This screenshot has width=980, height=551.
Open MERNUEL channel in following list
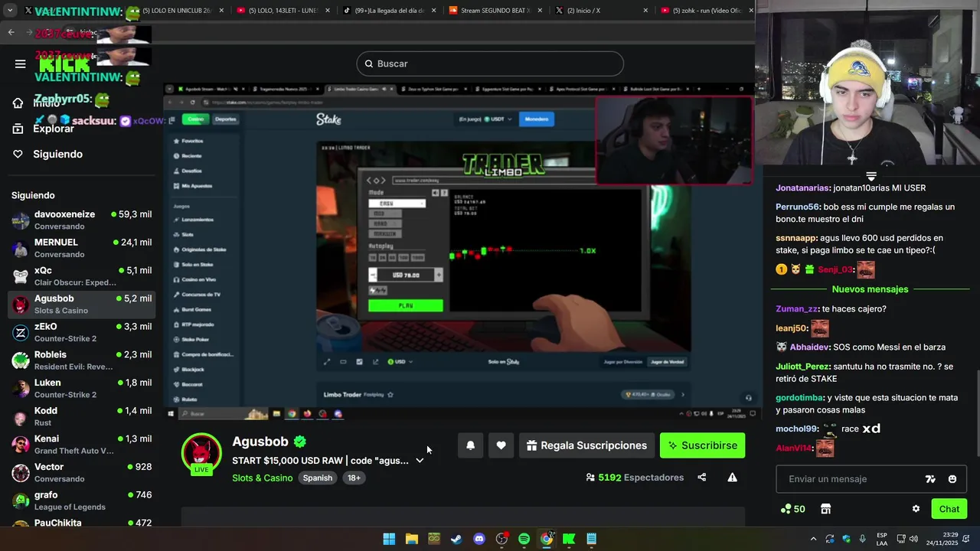coord(80,248)
